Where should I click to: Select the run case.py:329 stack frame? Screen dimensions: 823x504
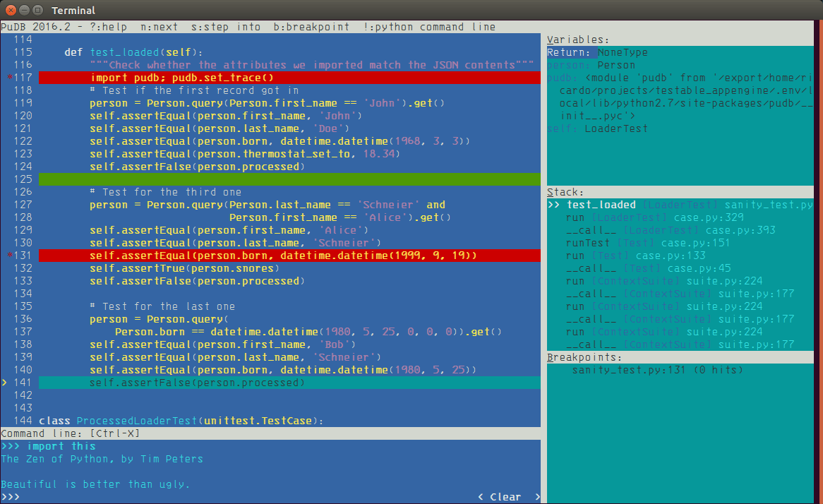pos(635,217)
